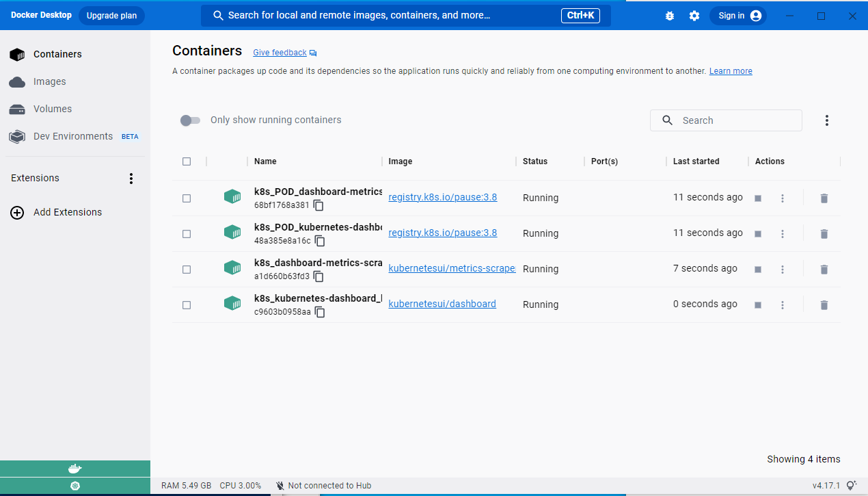Stop the k8s_kubernetes-dashboard container

(757, 304)
